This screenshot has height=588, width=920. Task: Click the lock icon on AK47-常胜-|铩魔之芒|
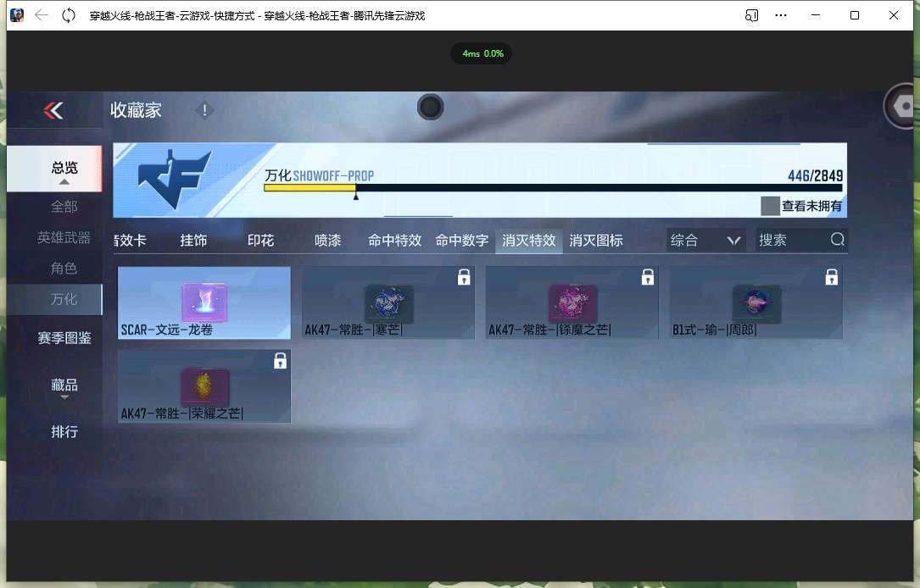648,277
